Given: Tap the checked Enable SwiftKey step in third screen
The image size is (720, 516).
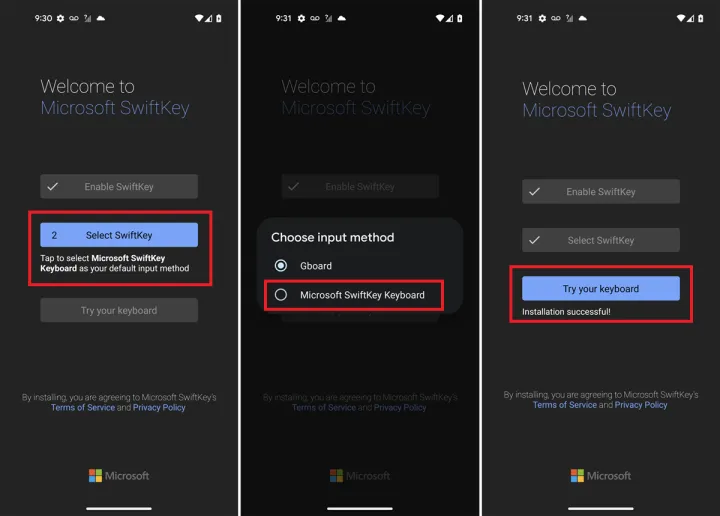Looking at the screenshot, I should [601, 191].
